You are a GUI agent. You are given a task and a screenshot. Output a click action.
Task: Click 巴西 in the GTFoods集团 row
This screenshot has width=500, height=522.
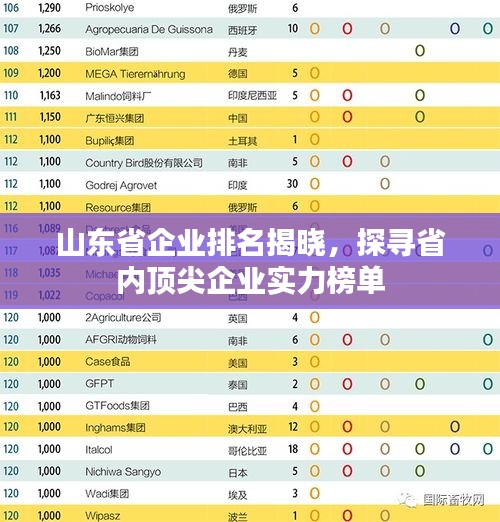click(238, 407)
